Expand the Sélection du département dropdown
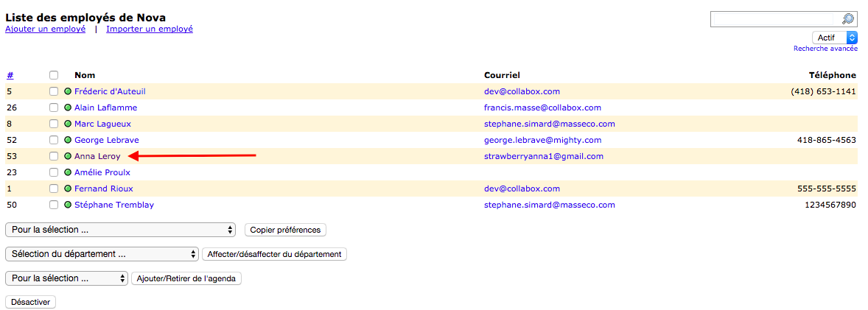The image size is (868, 310). point(102,254)
